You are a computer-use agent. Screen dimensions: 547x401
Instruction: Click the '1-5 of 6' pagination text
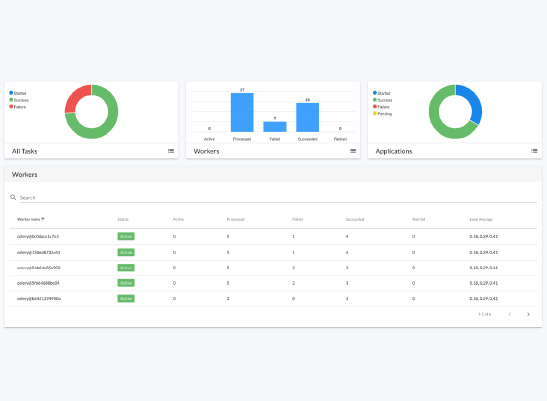click(x=484, y=314)
